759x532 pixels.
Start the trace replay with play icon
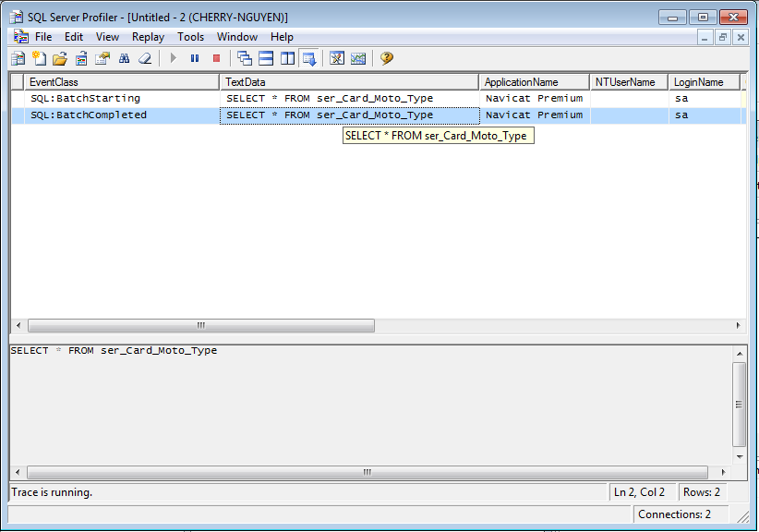pyautogui.click(x=173, y=58)
